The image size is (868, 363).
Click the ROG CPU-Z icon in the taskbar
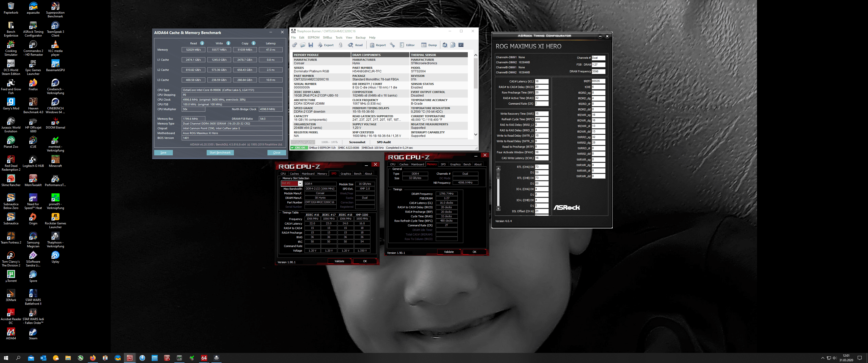tap(130, 358)
